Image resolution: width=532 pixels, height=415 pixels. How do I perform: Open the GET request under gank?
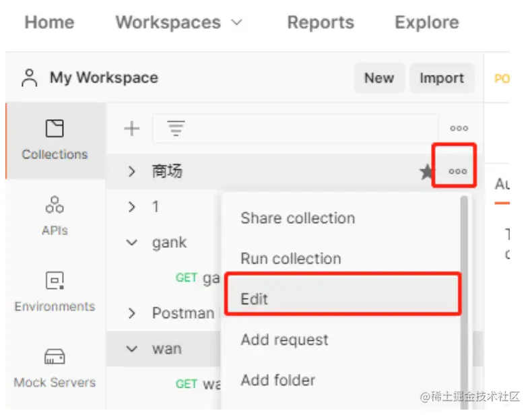pyautogui.click(x=198, y=278)
